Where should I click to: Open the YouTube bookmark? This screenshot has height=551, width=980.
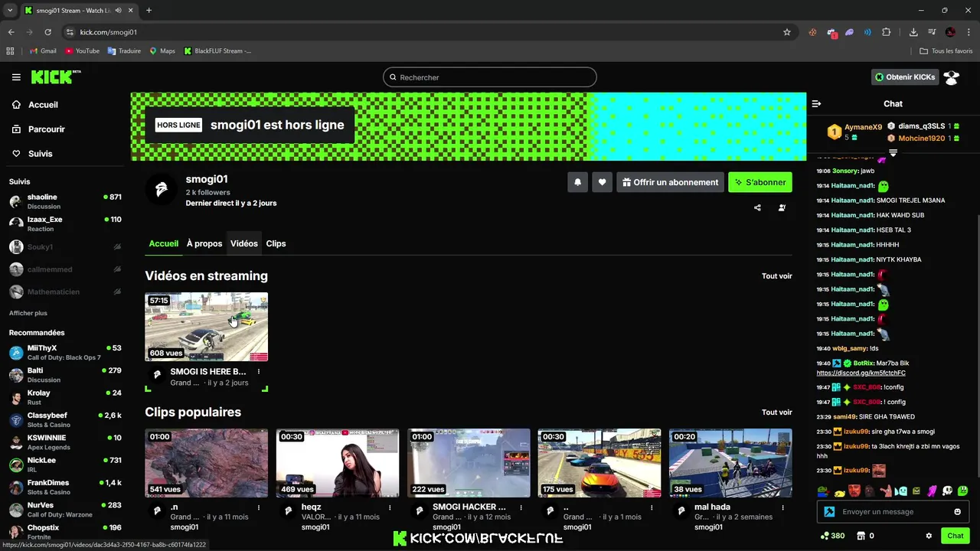point(82,51)
